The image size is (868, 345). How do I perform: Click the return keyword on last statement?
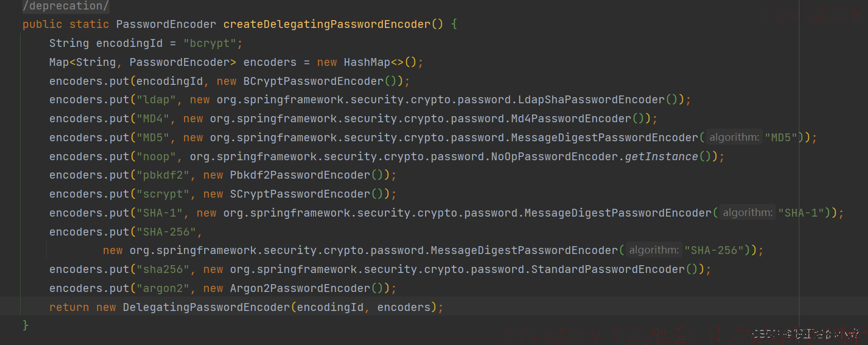coord(69,307)
